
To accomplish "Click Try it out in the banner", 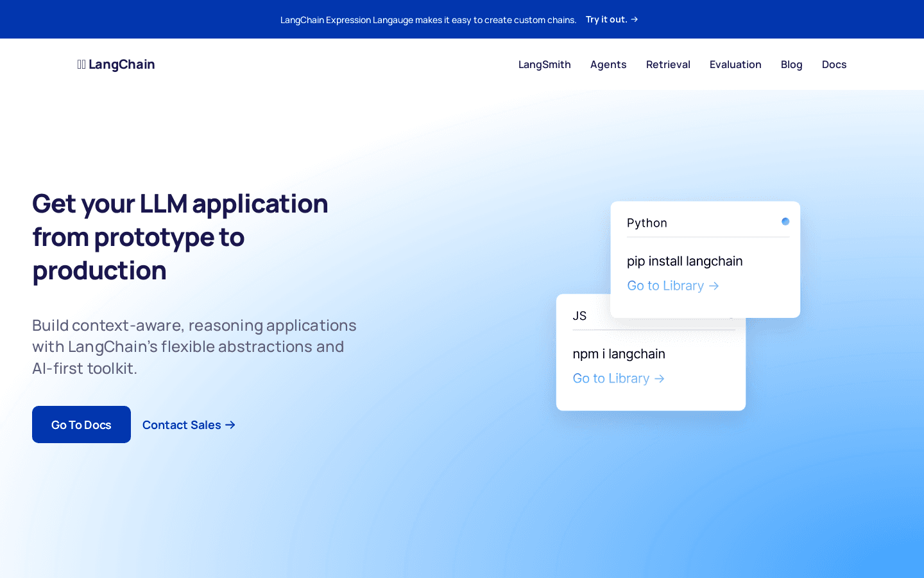I will tap(606, 19).
